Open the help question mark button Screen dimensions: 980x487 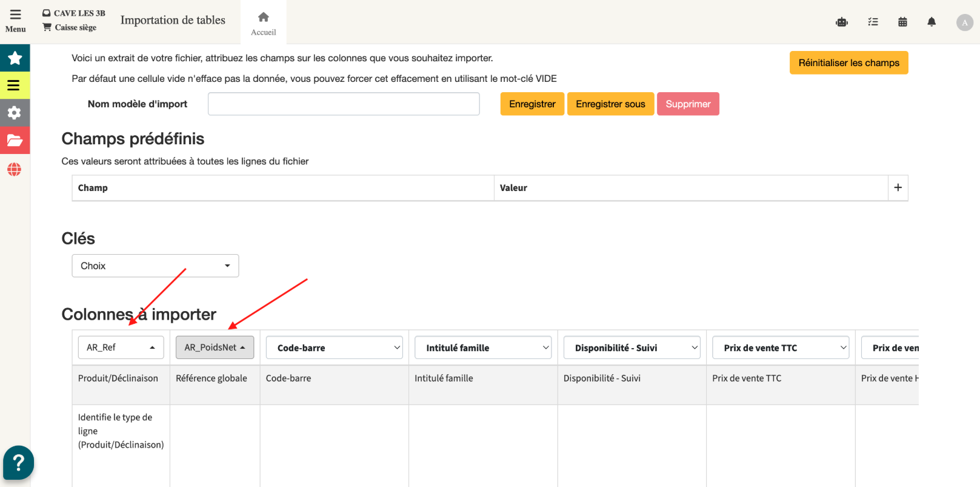(18, 463)
